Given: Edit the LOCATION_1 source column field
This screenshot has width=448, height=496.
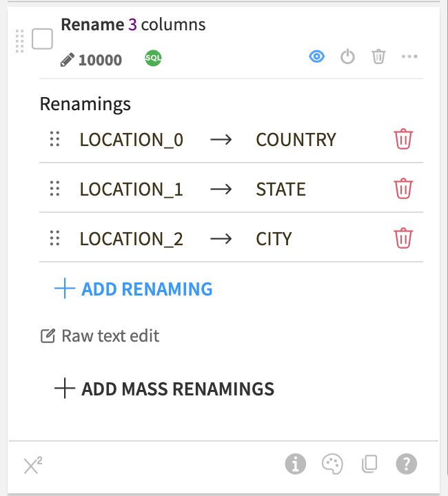Looking at the screenshot, I should click(131, 189).
